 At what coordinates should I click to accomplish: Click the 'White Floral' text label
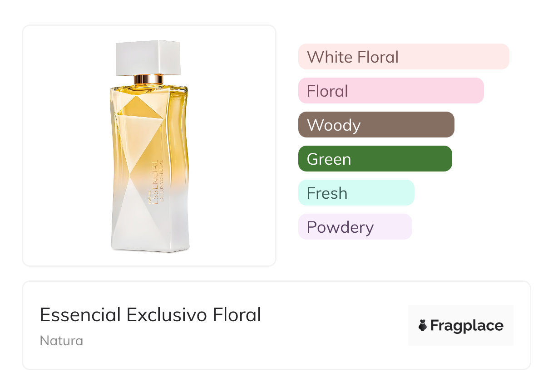[x=353, y=57]
